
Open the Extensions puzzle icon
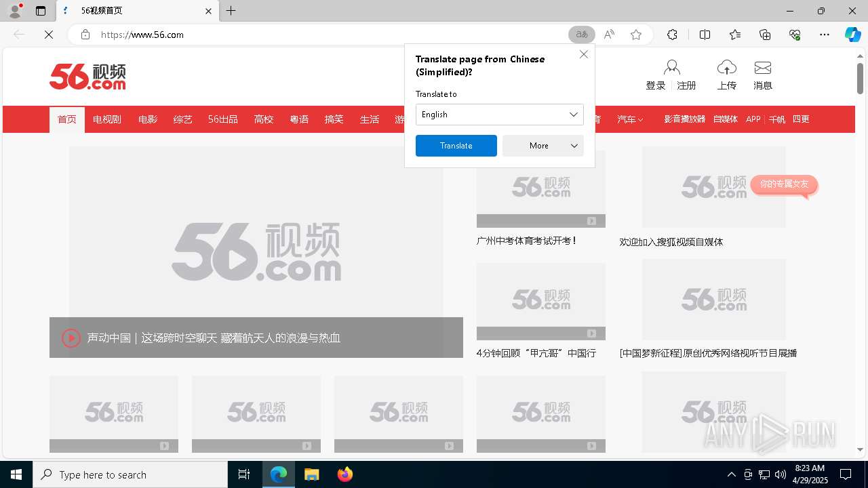[672, 35]
